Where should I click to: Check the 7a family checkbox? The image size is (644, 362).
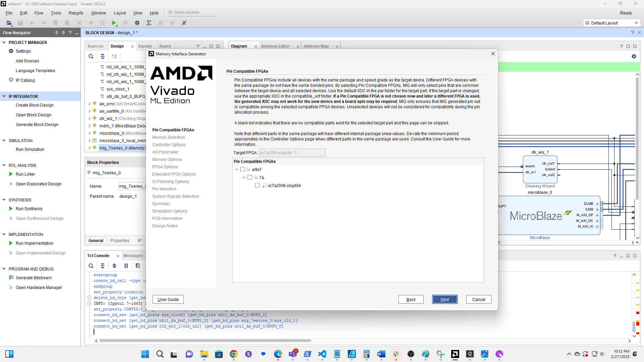[x=250, y=177]
